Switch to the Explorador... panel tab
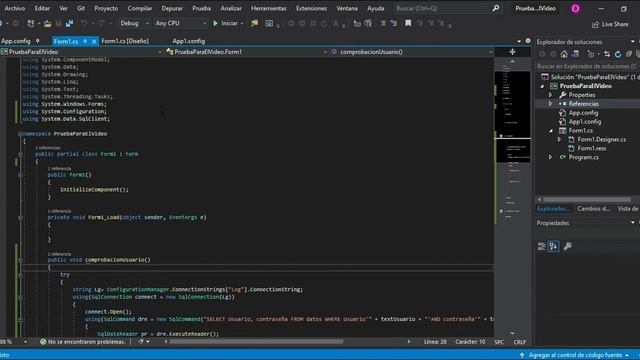This screenshot has width=640, height=360. click(x=553, y=209)
